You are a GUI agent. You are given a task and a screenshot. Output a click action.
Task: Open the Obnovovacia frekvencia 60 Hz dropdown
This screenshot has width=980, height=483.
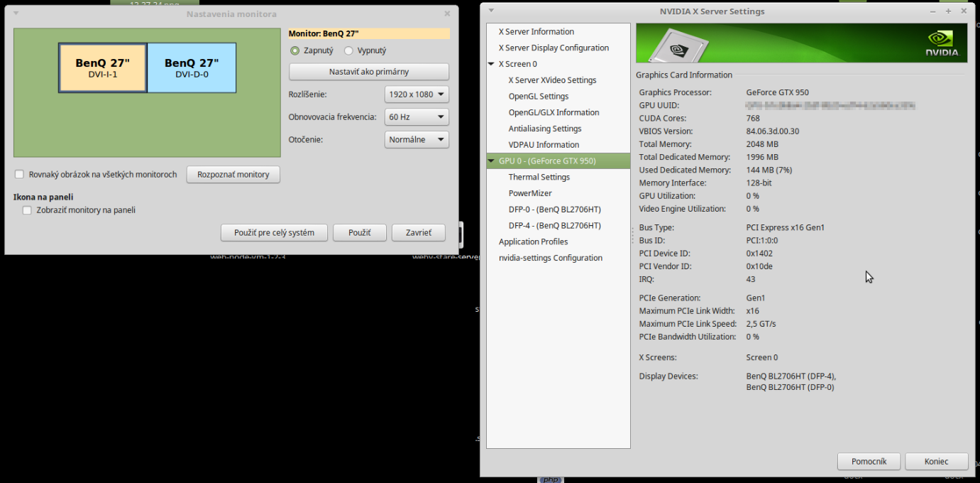417,117
